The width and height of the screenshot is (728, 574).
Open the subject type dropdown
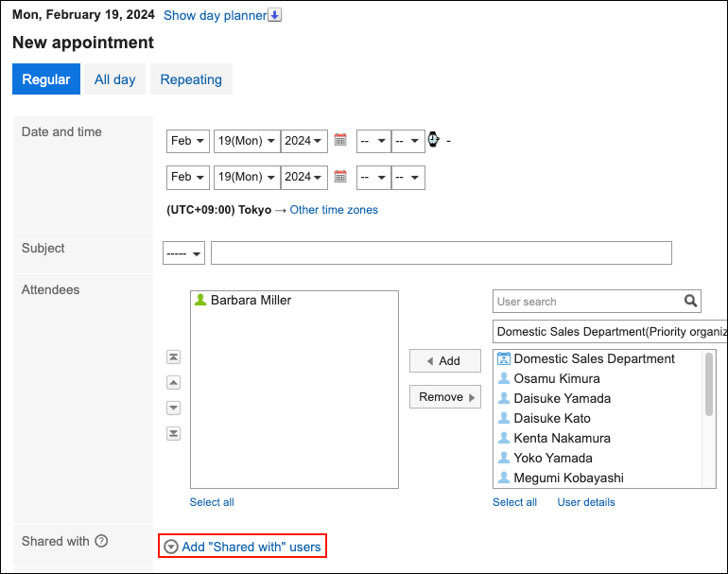coord(183,253)
